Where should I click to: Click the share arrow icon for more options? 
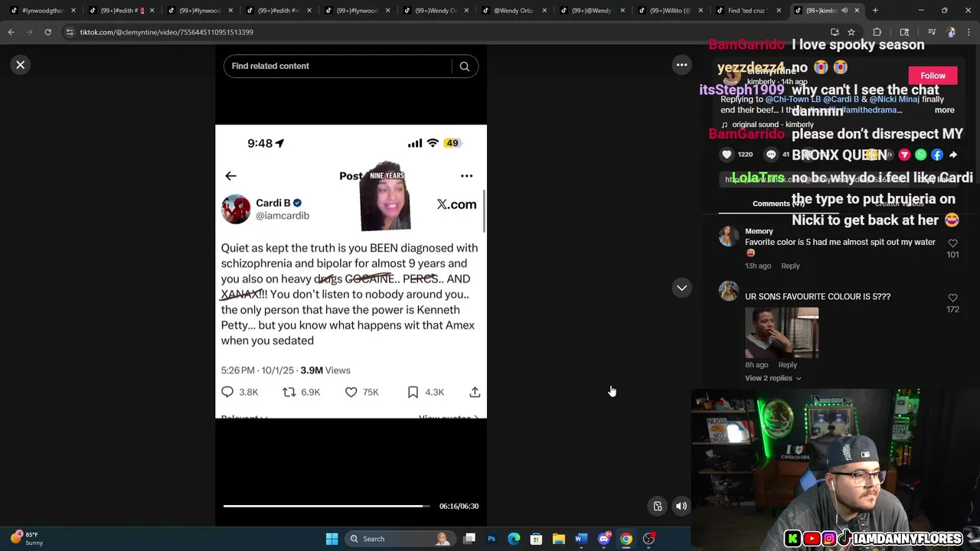pos(953,155)
